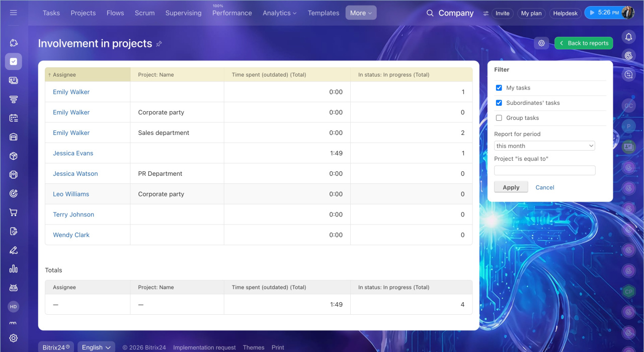
Task: Open the gear settings icon in the sidebar
Action: [x=14, y=338]
